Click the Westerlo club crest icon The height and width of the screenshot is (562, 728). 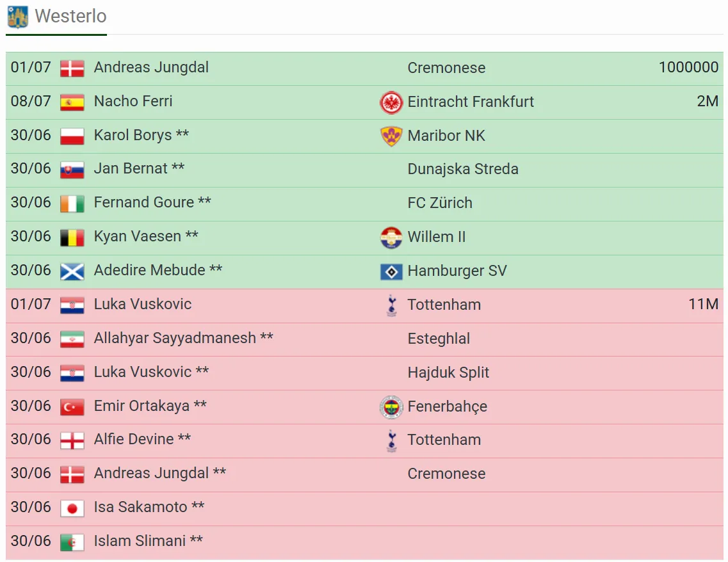[18, 17]
